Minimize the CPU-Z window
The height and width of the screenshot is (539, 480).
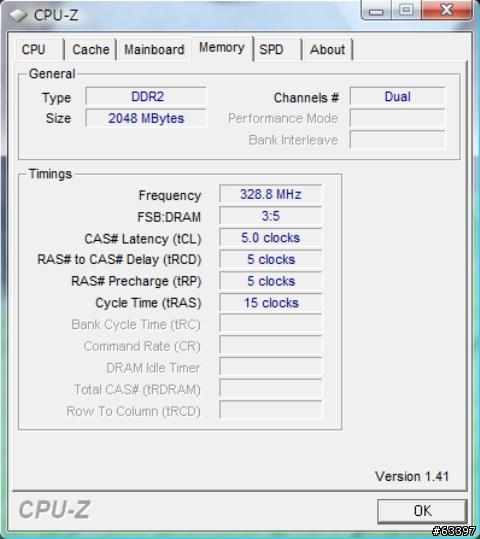click(x=376, y=10)
